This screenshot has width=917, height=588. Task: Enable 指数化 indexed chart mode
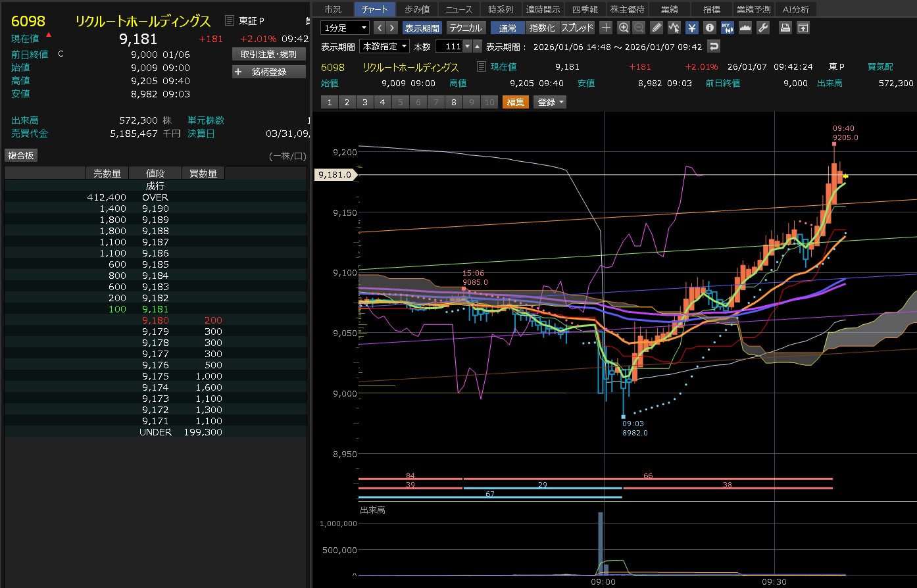click(542, 28)
